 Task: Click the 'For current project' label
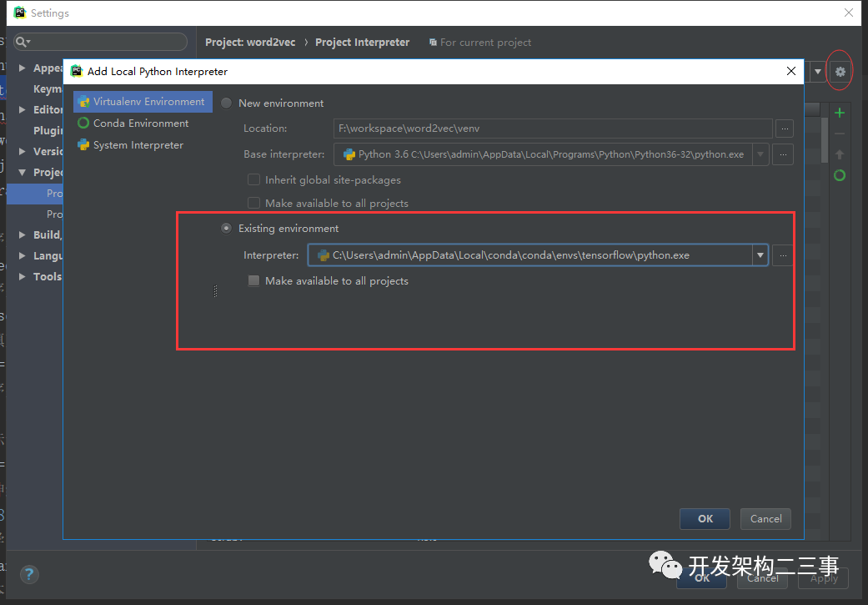(485, 43)
